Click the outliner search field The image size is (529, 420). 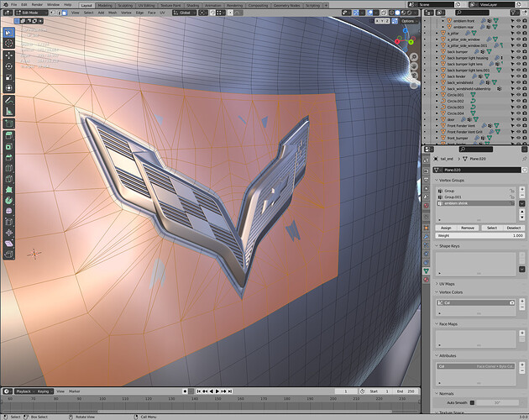[472, 13]
